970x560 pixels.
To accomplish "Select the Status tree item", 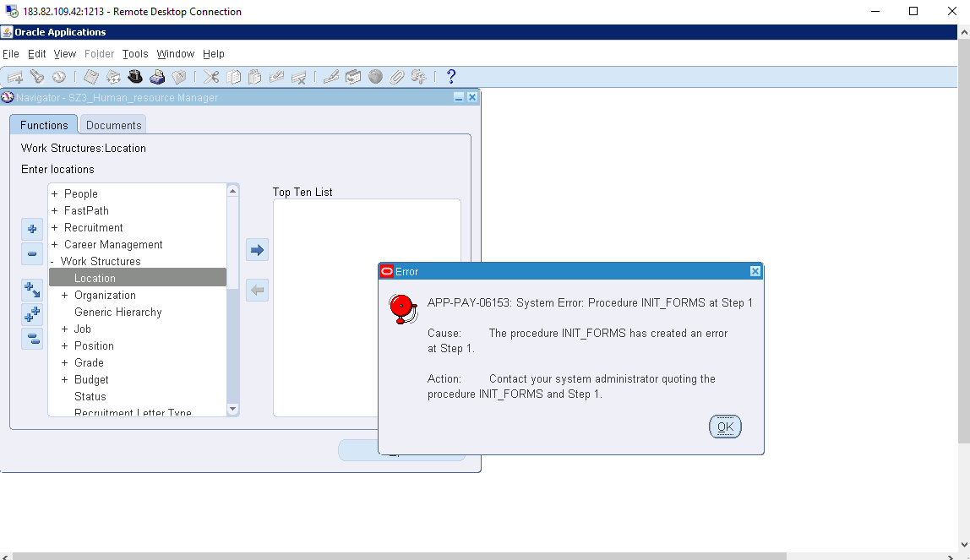I will pyautogui.click(x=90, y=397).
